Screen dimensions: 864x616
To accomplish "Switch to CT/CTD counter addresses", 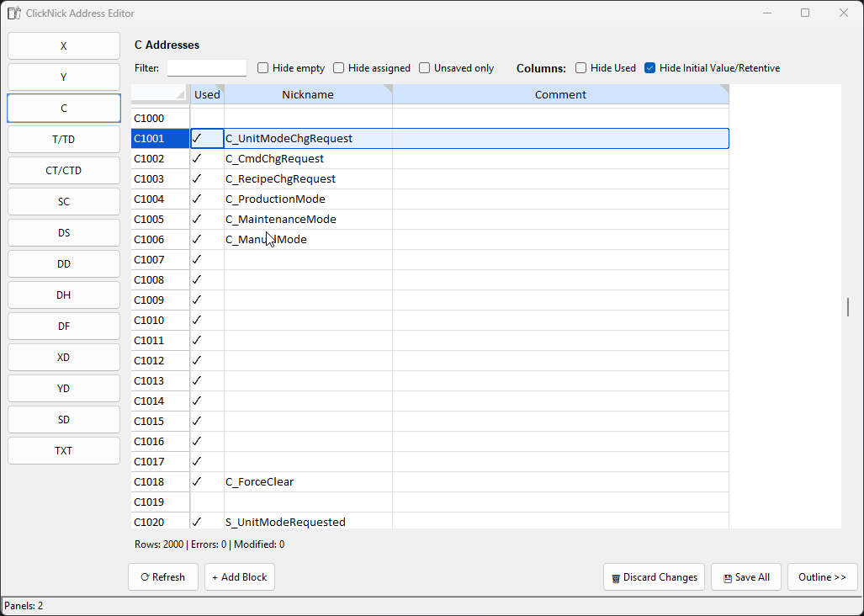I will coord(64,170).
